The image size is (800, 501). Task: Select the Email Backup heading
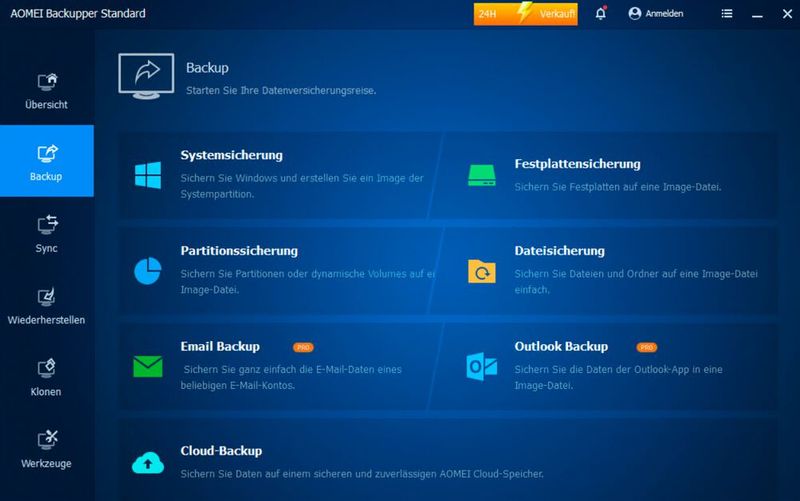[x=220, y=346]
